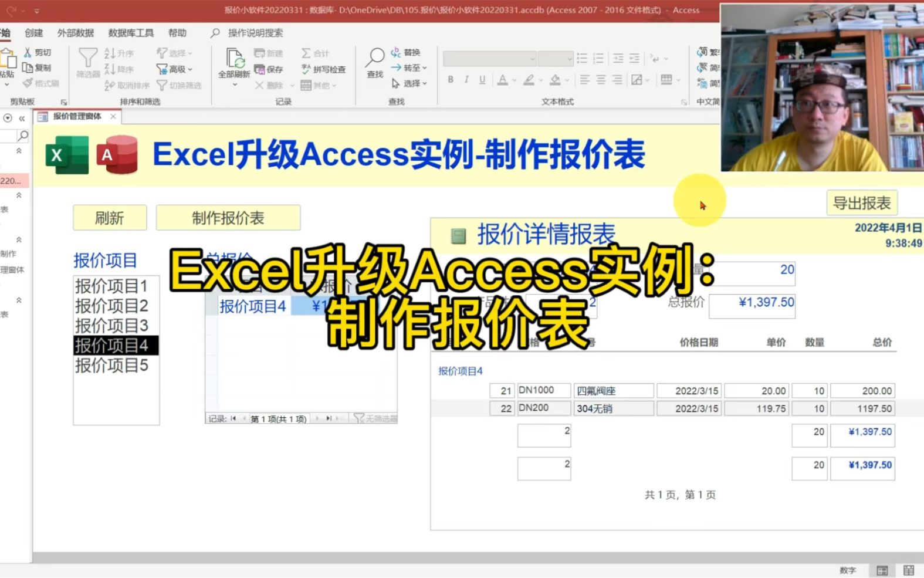Expand the 全部刷新 dropdown arrow

click(x=235, y=85)
